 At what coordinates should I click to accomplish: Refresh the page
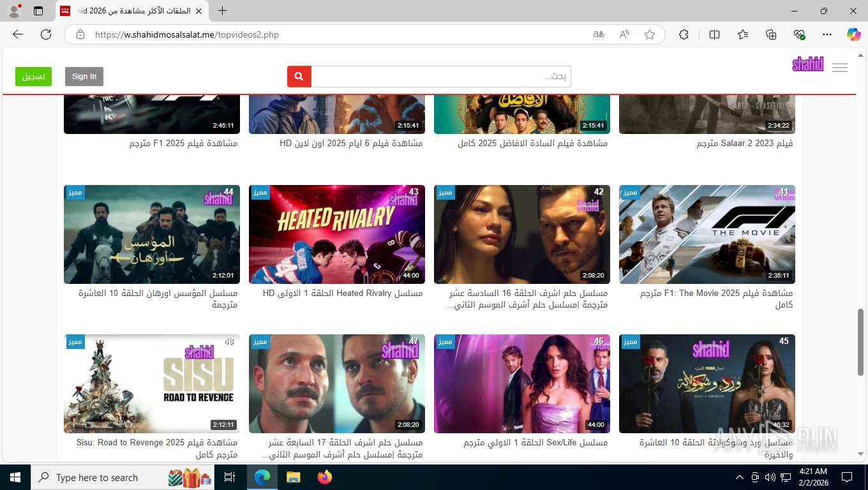click(x=46, y=34)
